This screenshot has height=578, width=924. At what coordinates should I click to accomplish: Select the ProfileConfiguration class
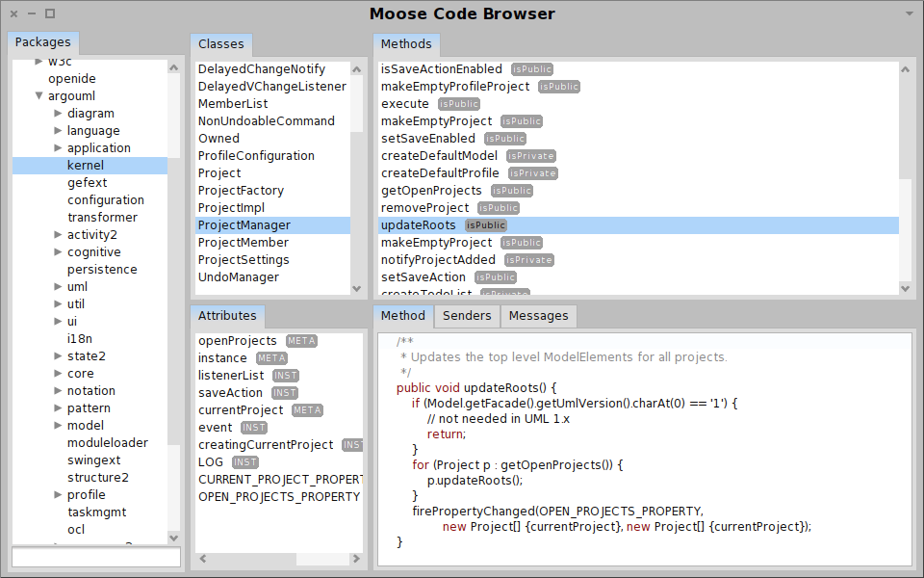pyautogui.click(x=256, y=156)
